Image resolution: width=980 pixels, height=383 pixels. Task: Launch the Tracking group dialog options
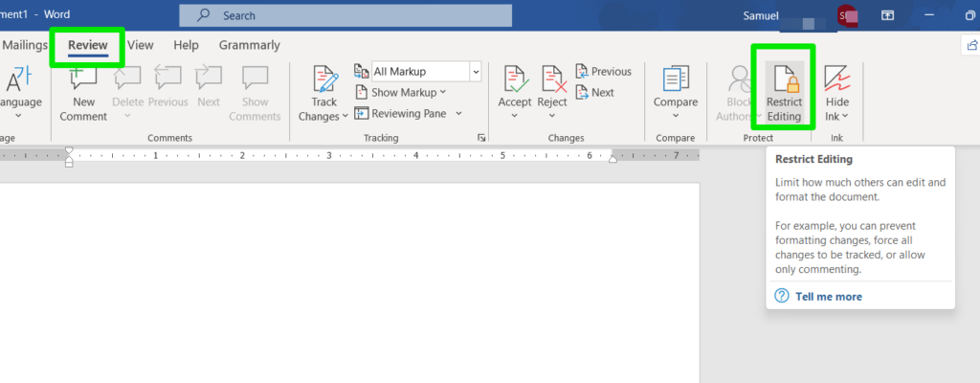pos(481,138)
